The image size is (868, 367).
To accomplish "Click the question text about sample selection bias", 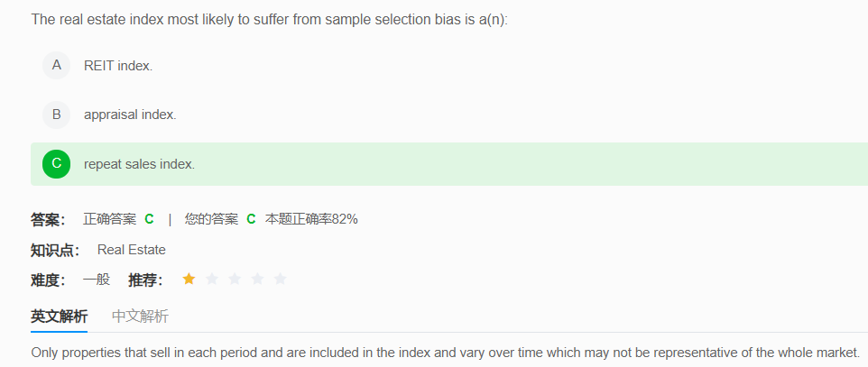I will 269,19.
